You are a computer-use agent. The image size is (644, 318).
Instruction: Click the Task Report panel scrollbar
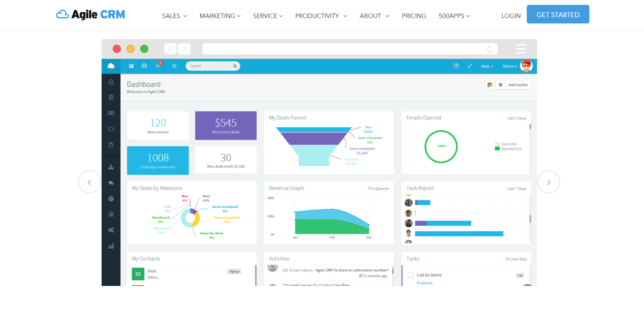click(530, 219)
